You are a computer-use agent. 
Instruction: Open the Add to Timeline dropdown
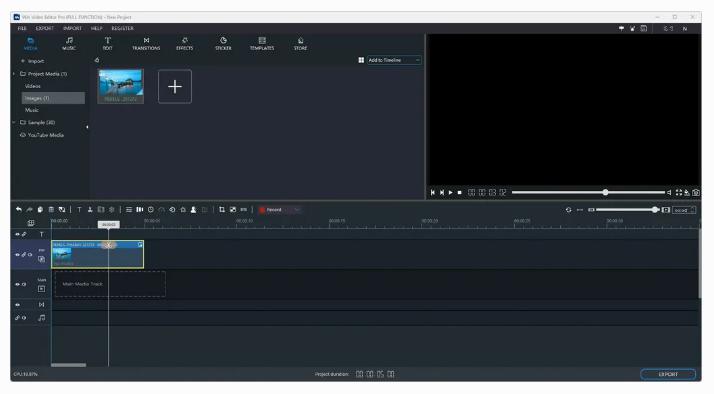393,60
